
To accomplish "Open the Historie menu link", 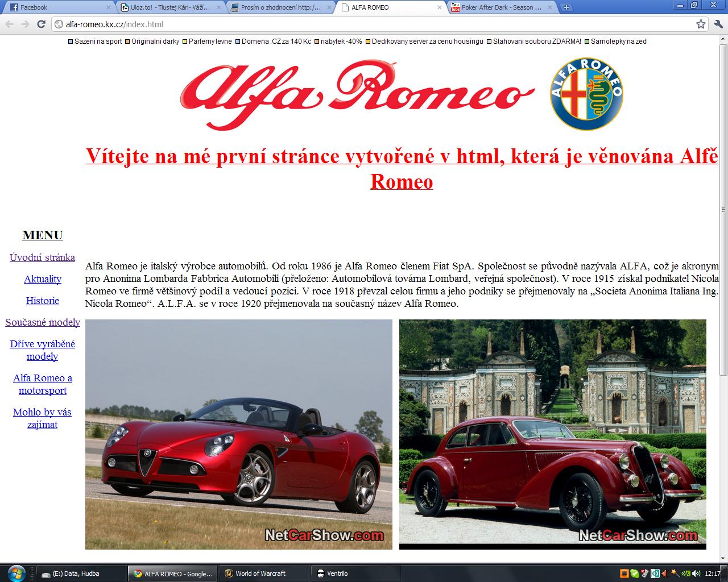I will (42, 301).
